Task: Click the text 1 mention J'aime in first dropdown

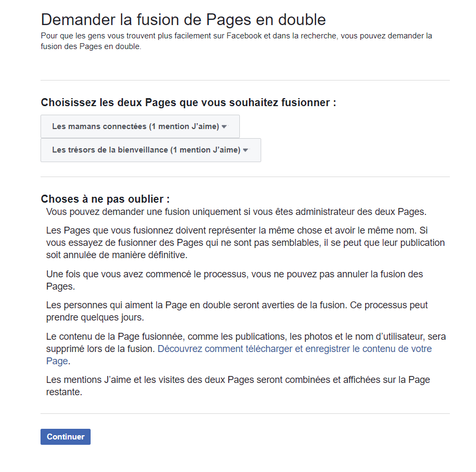Action: [x=184, y=126]
